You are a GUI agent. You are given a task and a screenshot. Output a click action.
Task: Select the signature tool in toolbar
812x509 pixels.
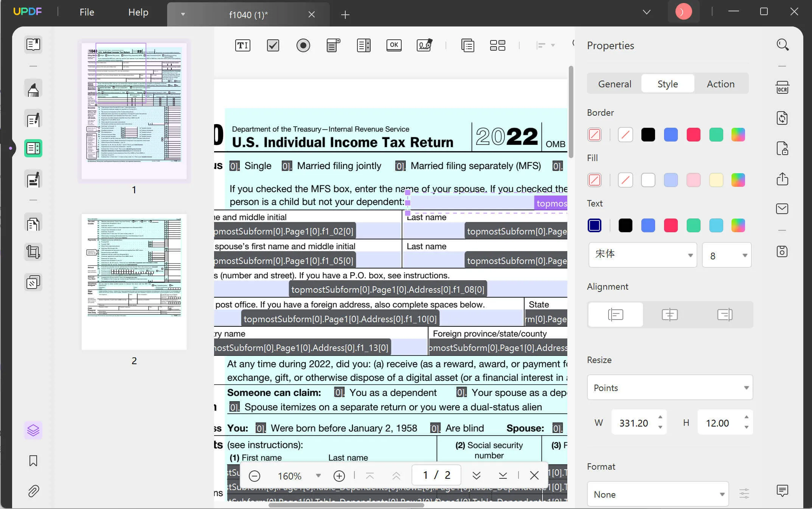[424, 45]
